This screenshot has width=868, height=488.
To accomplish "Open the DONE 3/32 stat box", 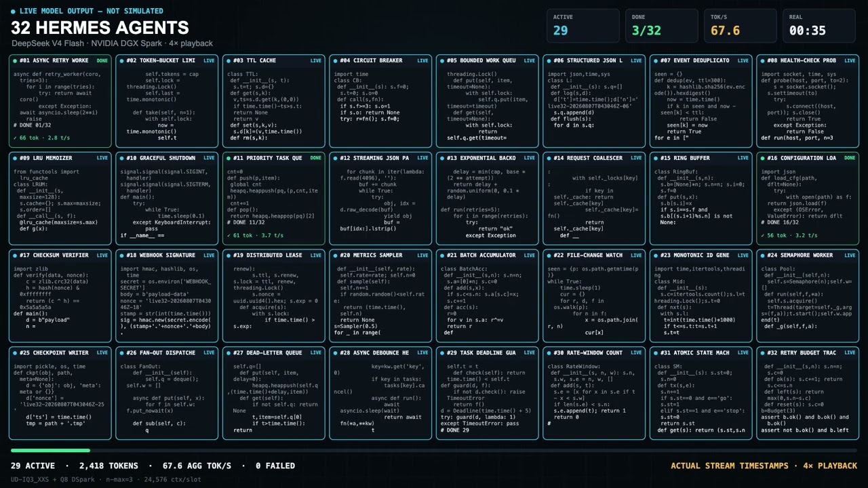I will (661, 26).
